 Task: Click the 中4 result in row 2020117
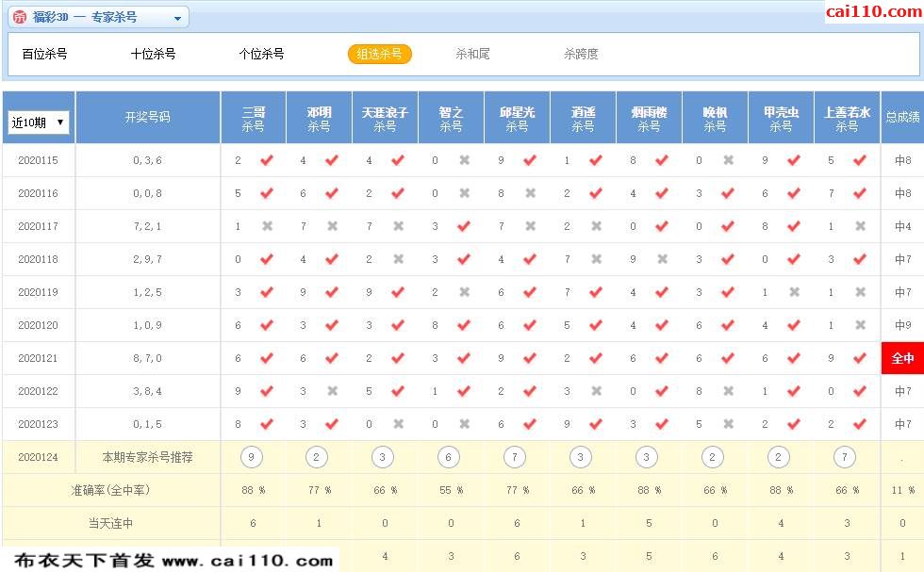pos(903,226)
